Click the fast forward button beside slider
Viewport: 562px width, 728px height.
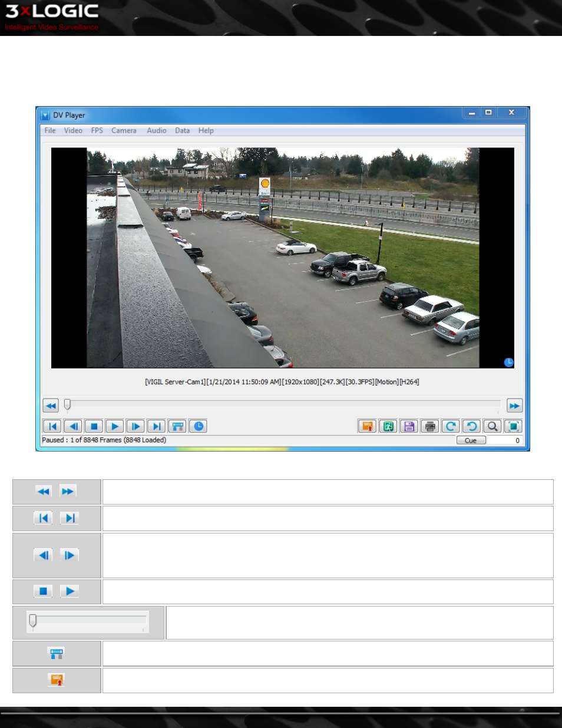pyautogui.click(x=514, y=406)
